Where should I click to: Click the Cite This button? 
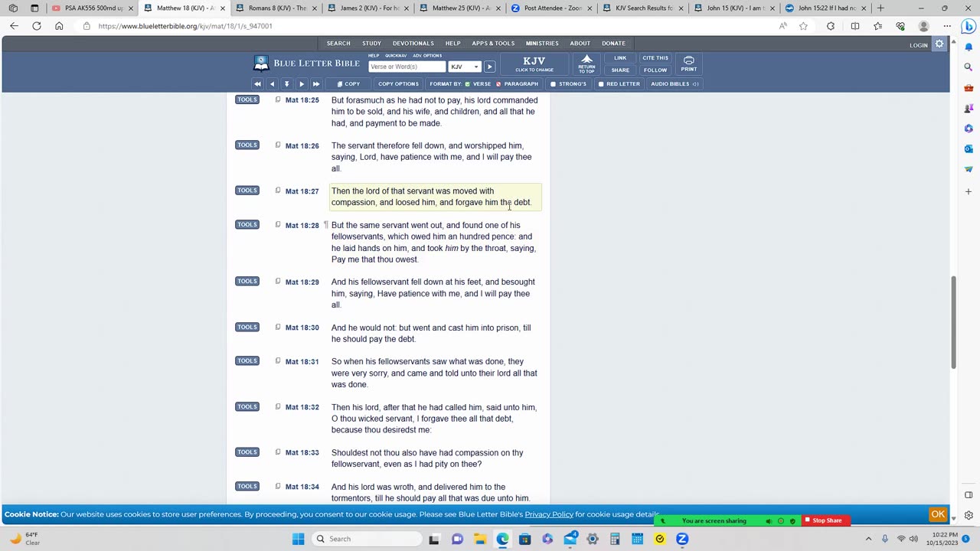tap(655, 58)
